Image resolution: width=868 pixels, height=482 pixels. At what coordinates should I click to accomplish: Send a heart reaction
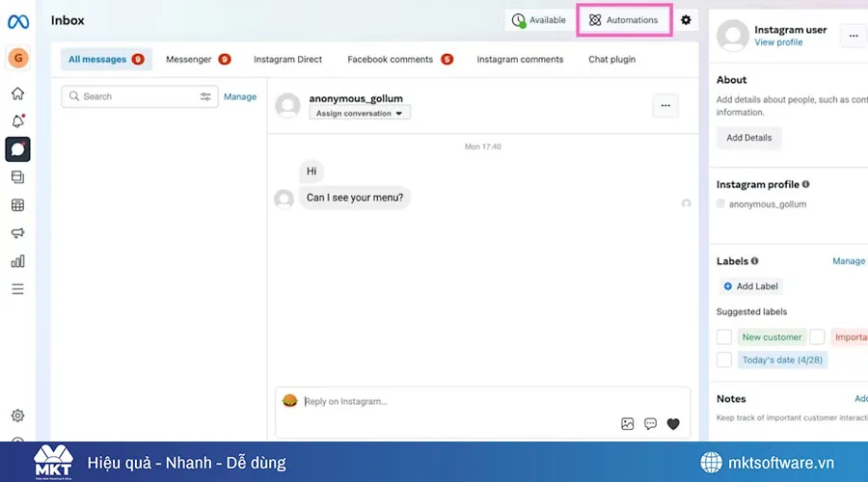point(673,424)
